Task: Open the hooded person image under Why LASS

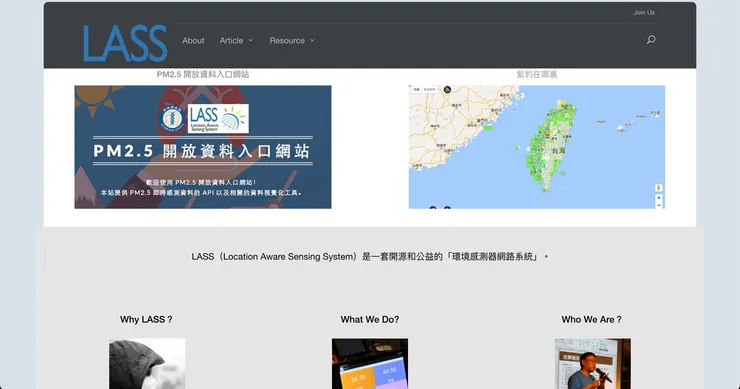Action: tap(147, 364)
